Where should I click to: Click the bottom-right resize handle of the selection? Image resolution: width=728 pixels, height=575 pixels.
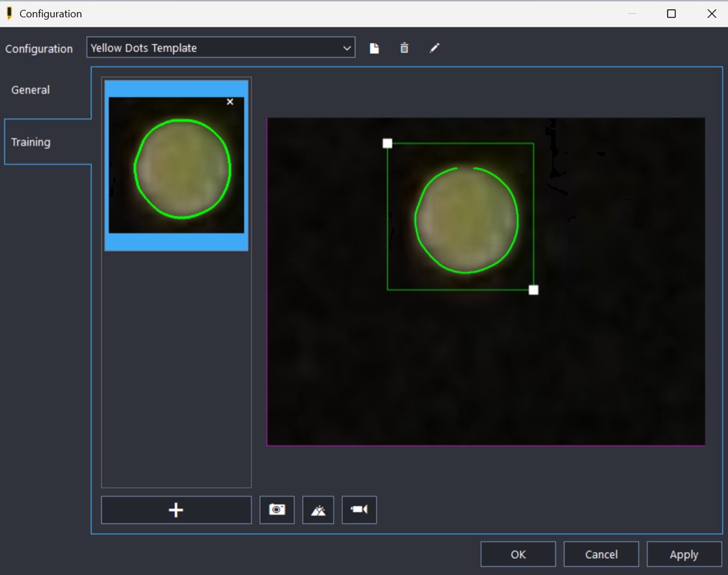coord(533,290)
